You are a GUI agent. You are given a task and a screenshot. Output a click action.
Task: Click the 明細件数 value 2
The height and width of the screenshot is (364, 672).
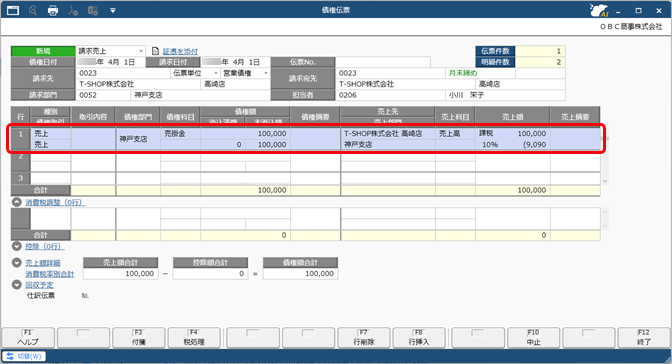click(540, 62)
